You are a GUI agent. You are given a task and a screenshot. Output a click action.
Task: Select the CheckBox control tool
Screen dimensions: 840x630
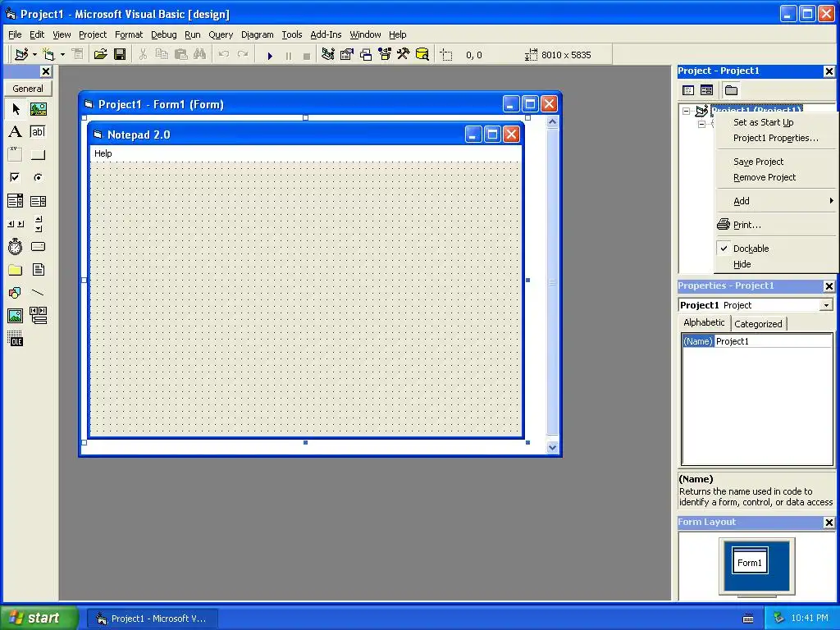click(x=16, y=177)
